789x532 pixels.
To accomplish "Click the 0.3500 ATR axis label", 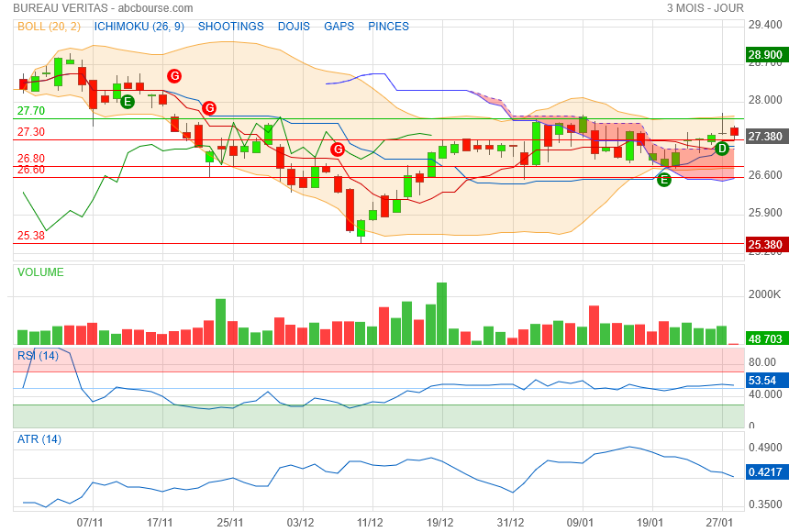I will (765, 504).
